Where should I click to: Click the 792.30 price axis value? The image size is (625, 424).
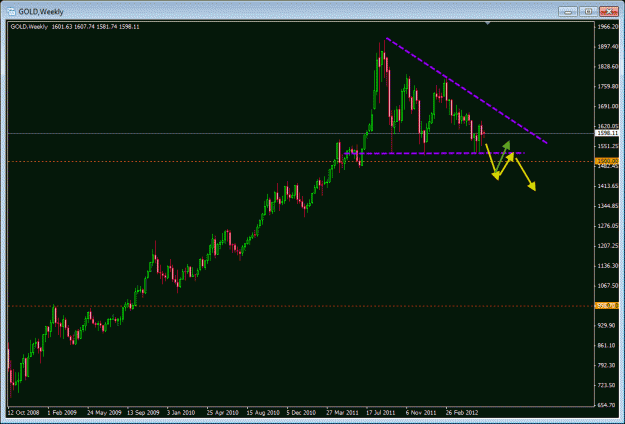tap(608, 365)
